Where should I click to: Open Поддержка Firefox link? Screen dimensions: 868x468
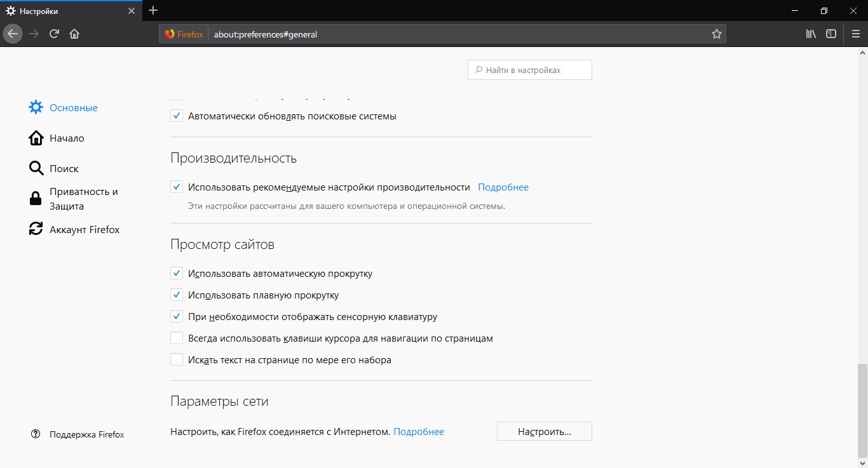point(87,434)
